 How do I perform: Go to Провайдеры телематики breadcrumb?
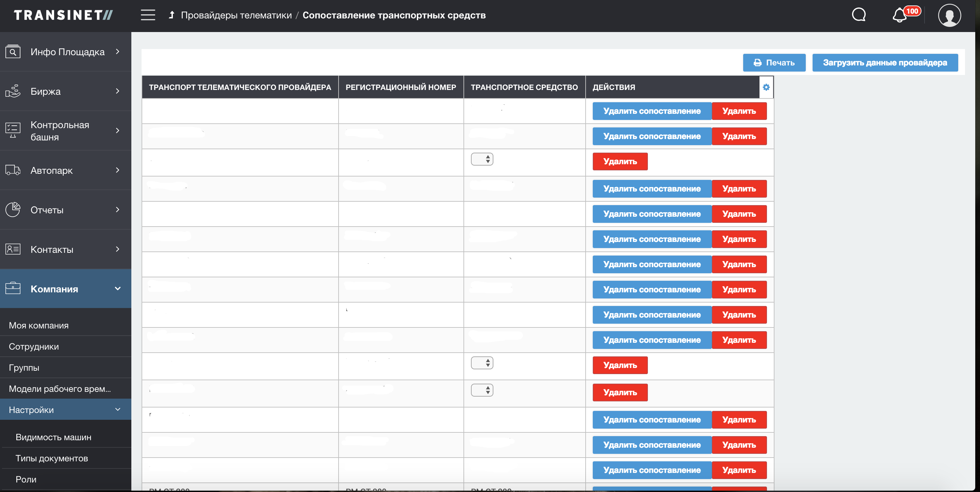coord(236,15)
